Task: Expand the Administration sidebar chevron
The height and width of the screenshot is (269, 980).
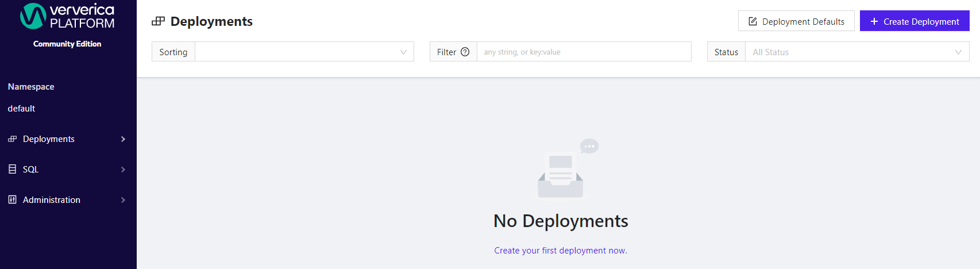Action: [x=123, y=200]
